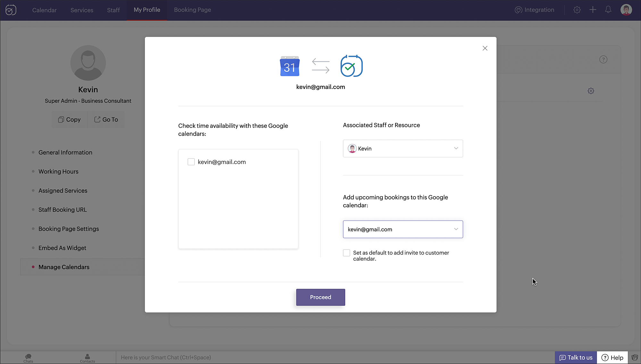This screenshot has width=641, height=364.
Task: Click the calendar settings gear behind dialog
Action: click(591, 91)
